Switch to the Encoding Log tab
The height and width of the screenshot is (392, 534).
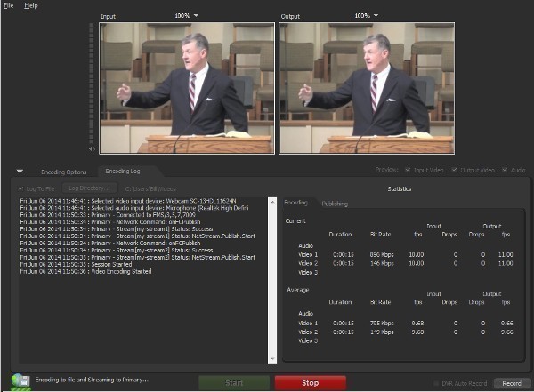click(x=123, y=172)
